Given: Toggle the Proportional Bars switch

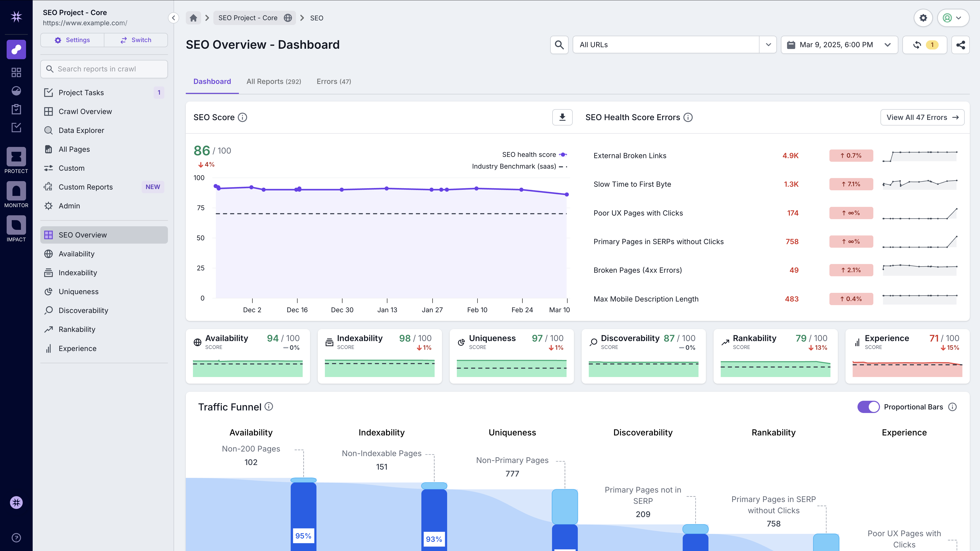Looking at the screenshot, I should (868, 407).
